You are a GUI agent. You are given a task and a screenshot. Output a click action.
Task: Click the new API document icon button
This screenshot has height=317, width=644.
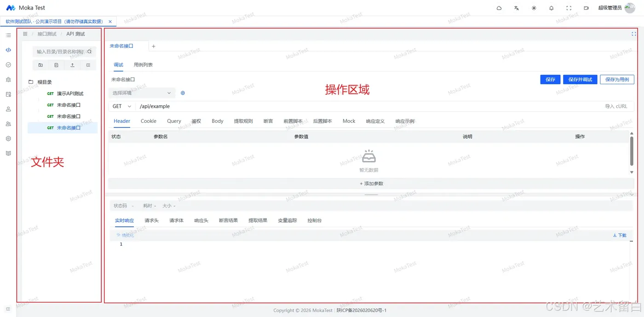[56, 65]
